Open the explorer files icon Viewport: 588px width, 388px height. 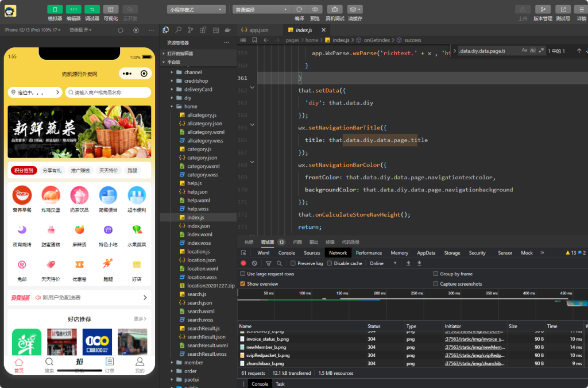pos(166,30)
